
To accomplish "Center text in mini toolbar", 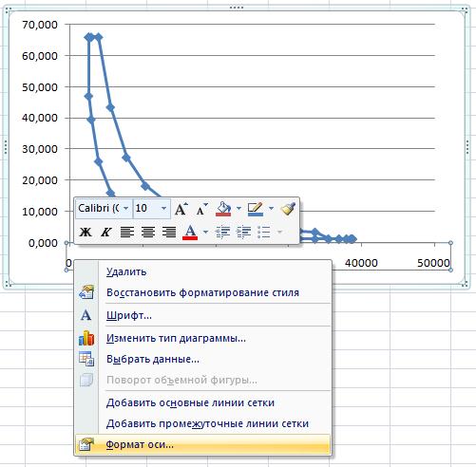I will [148, 233].
